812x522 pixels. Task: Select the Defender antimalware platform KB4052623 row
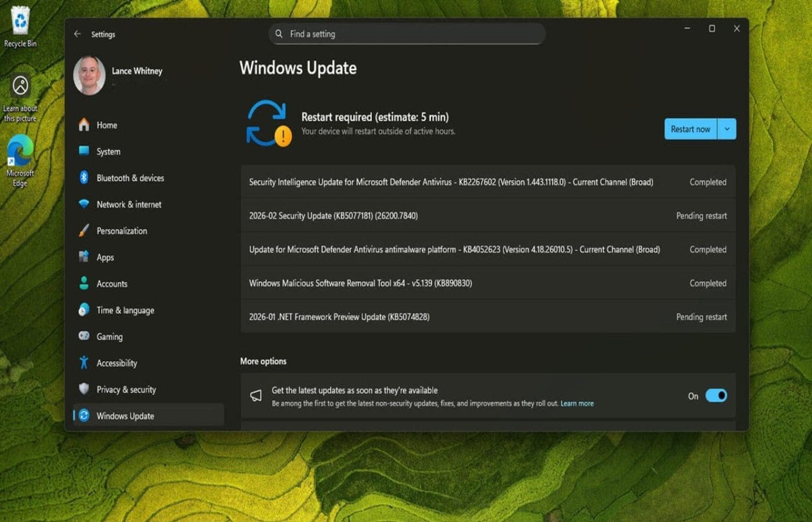[488, 249]
